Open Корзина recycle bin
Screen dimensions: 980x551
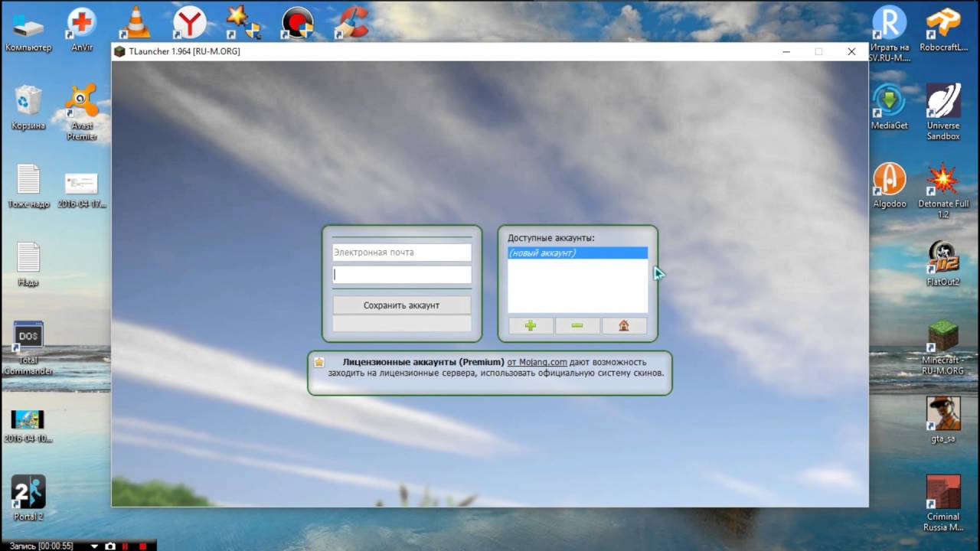click(x=28, y=107)
